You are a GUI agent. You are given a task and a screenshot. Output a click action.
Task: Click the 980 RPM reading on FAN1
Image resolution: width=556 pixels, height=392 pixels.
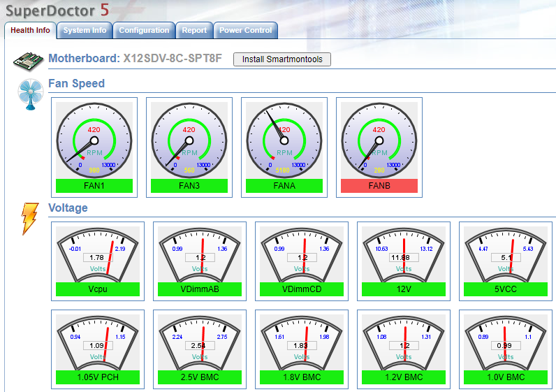pyautogui.click(x=94, y=170)
